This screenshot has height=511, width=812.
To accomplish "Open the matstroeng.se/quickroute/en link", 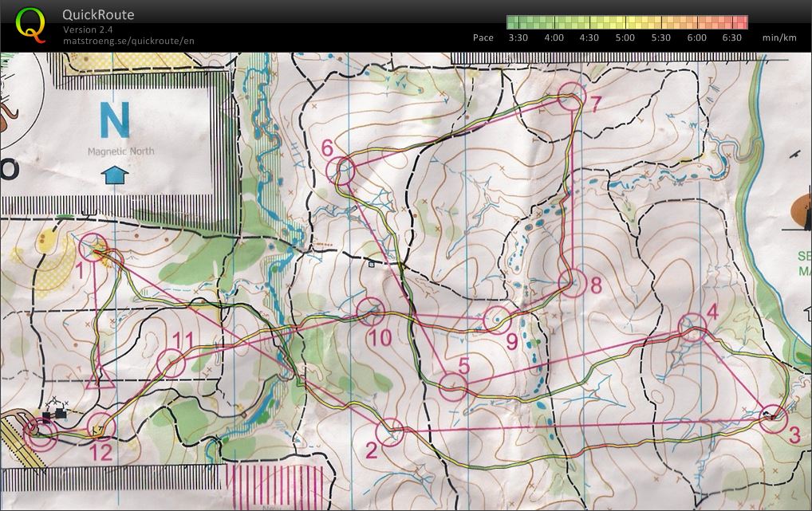I will coord(128,41).
